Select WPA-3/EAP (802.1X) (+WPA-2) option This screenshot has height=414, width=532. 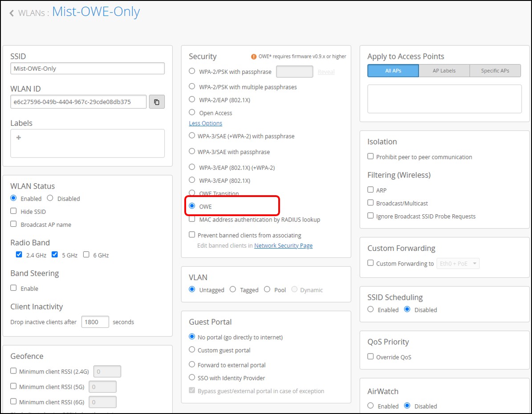click(192, 167)
